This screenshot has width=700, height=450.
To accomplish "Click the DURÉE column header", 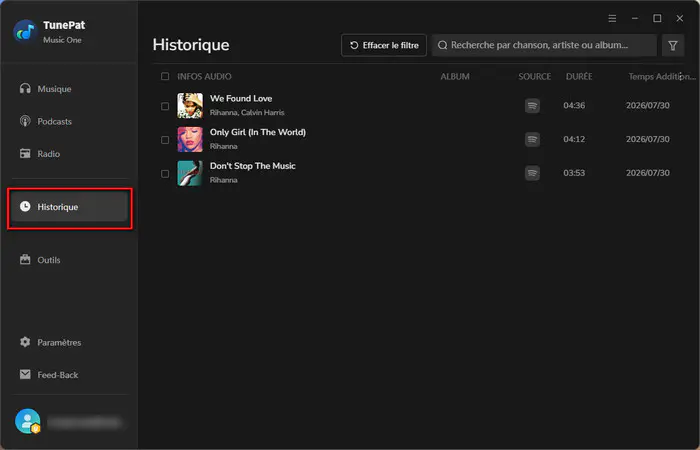I will (579, 77).
